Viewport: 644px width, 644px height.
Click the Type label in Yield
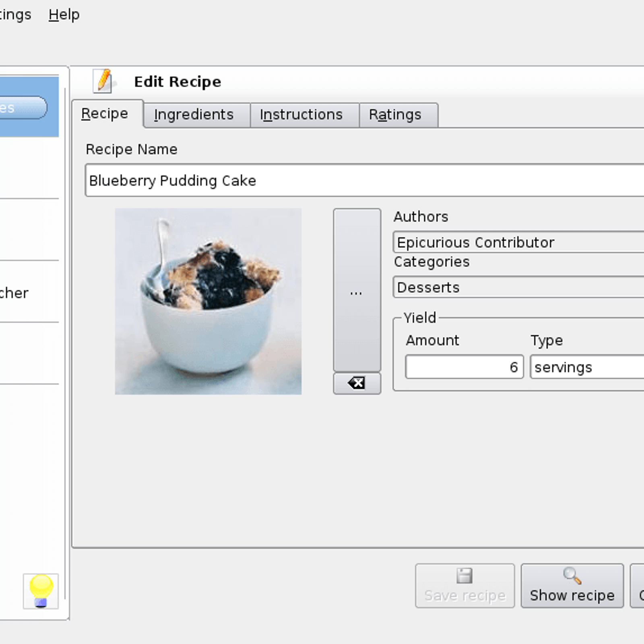[547, 341]
